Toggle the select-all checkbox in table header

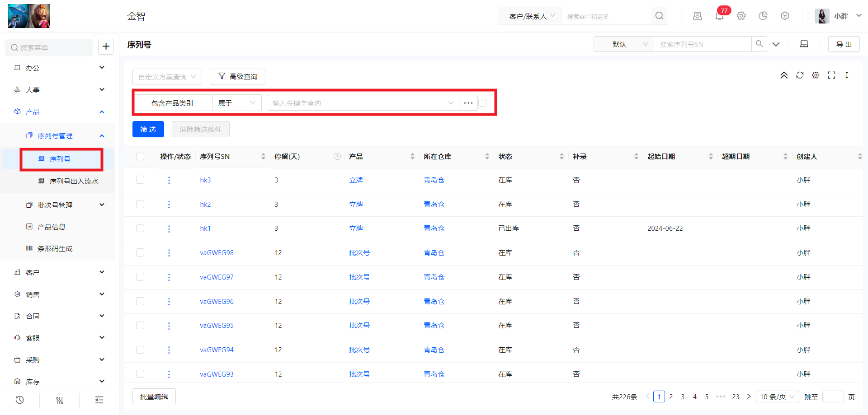coord(140,157)
